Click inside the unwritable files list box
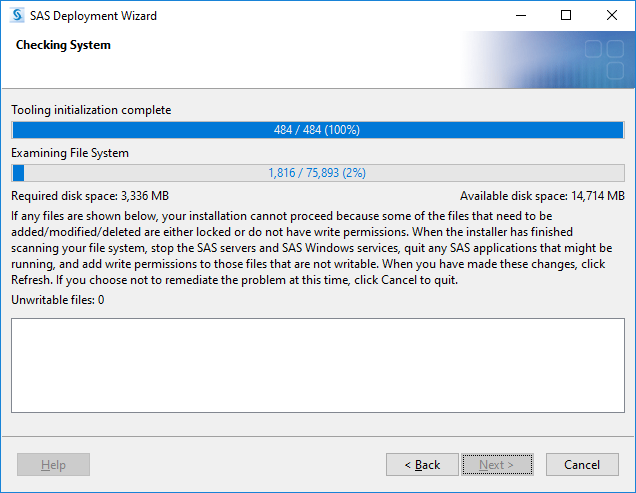Screen dimensions: 636x493 (318, 366)
